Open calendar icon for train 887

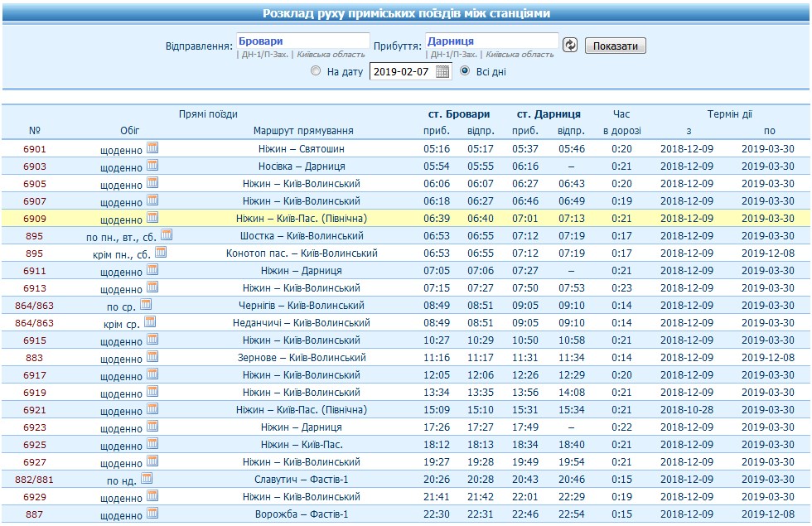coord(152,513)
